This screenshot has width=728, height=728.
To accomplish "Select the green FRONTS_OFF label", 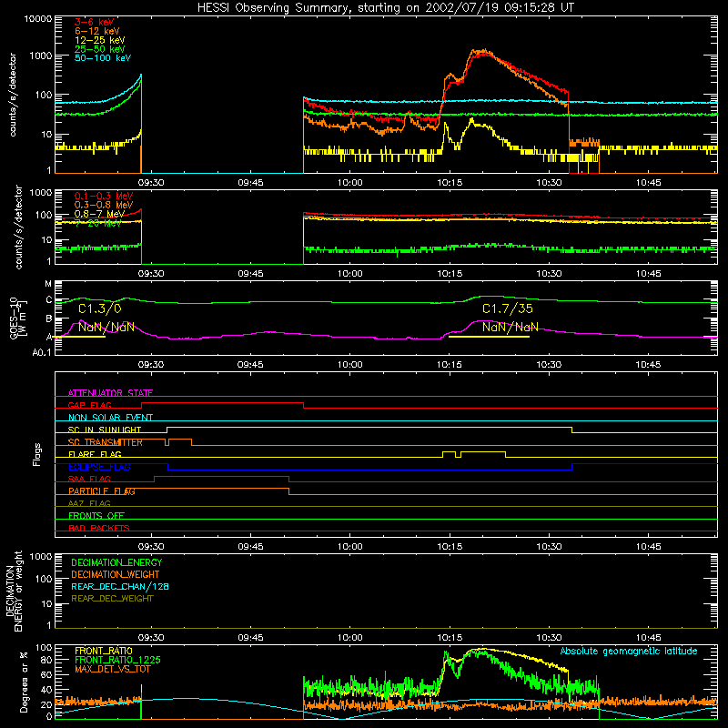I will coord(96,516).
